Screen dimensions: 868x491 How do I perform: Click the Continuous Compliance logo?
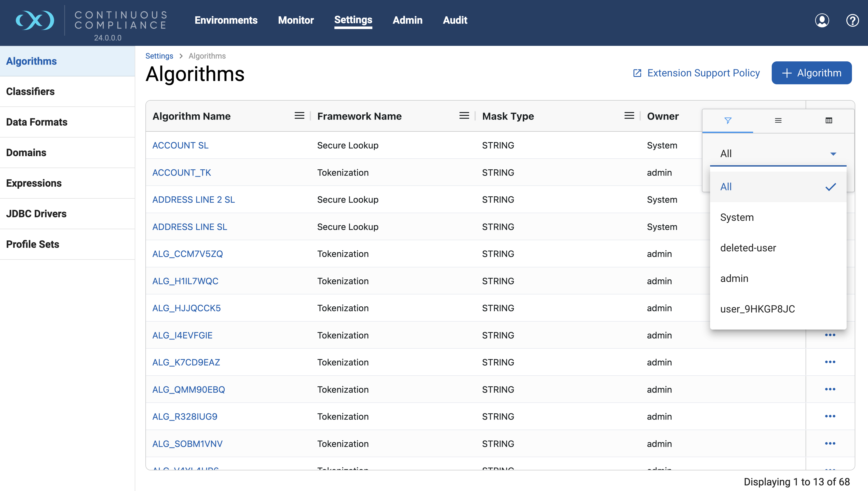[x=35, y=20]
